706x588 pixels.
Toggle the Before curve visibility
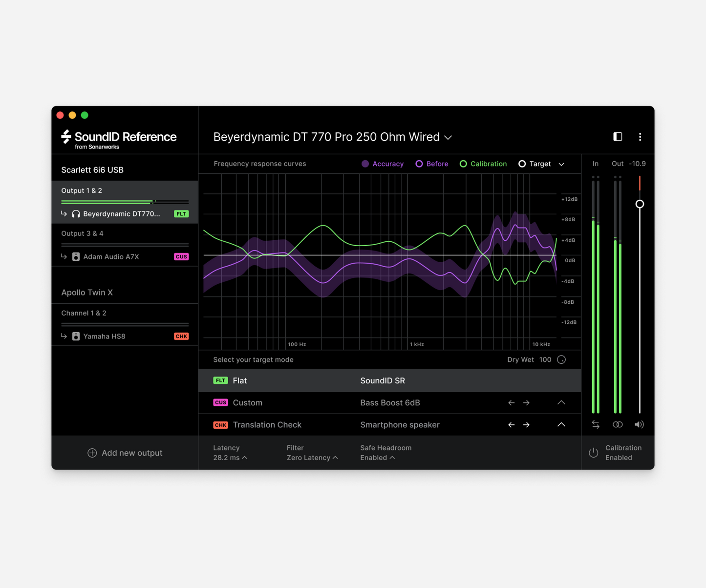pyautogui.click(x=419, y=164)
